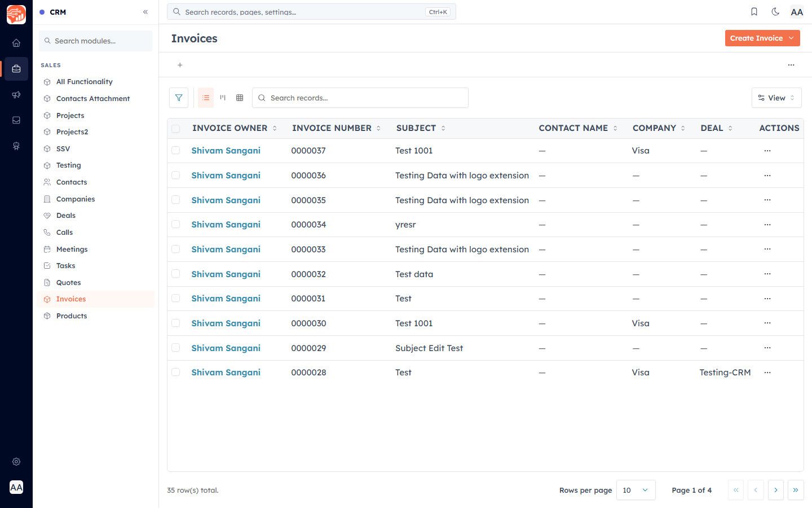Image resolution: width=812 pixels, height=508 pixels.
Task: Focus the table Search records field
Action: (360, 98)
